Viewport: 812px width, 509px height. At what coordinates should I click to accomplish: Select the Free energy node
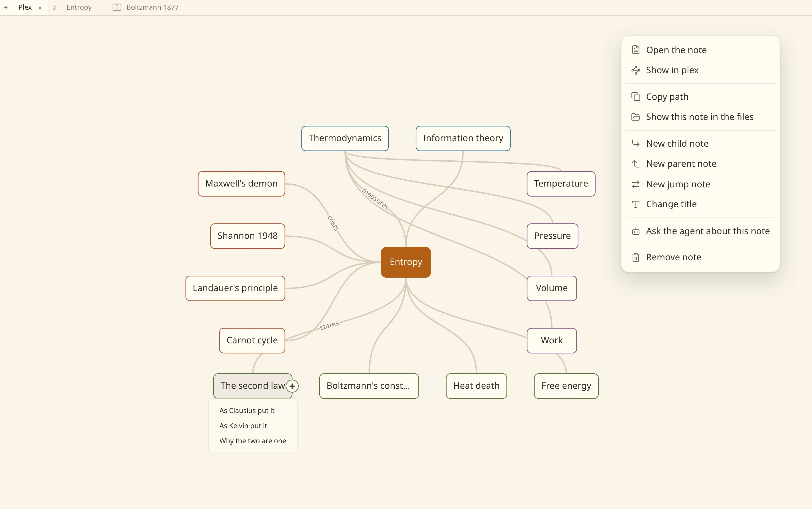point(566,386)
